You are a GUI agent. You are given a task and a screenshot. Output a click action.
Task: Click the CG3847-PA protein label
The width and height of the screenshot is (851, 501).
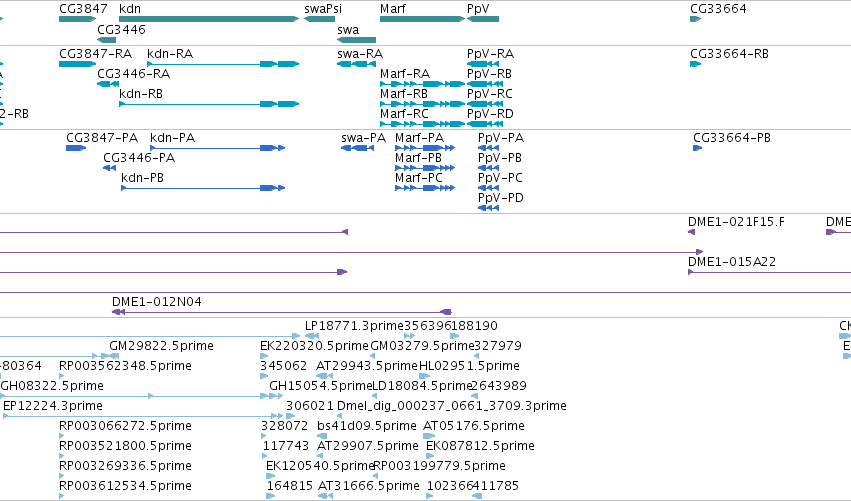[x=102, y=138]
